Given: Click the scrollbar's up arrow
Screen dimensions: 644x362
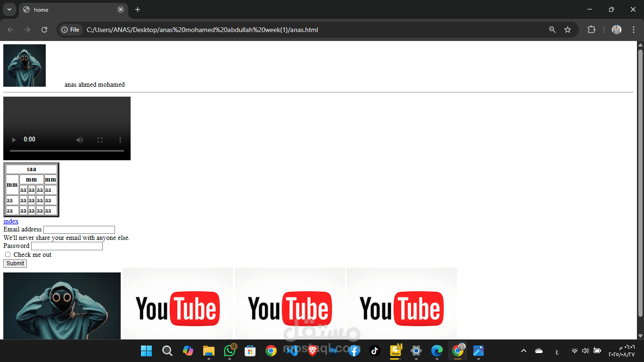Looking at the screenshot, I should coord(640,44).
